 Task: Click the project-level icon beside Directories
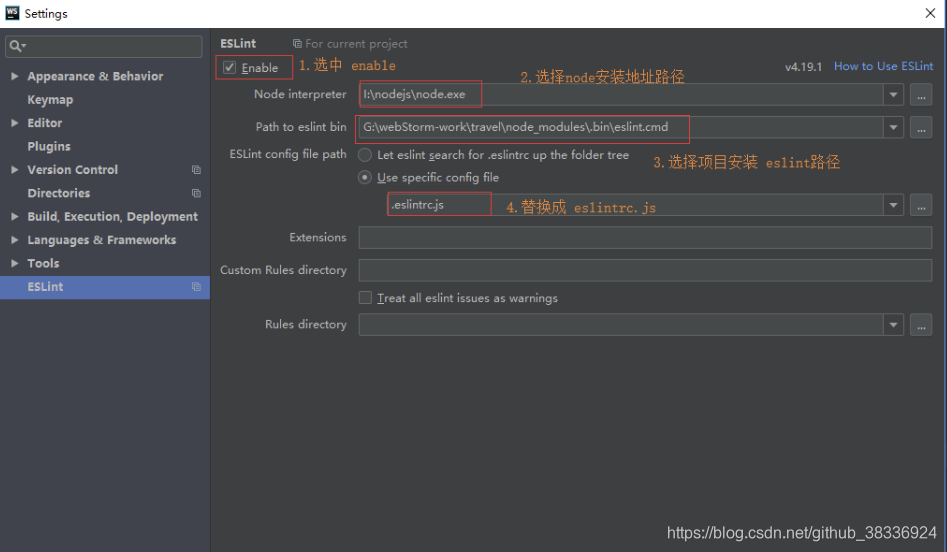pos(196,193)
